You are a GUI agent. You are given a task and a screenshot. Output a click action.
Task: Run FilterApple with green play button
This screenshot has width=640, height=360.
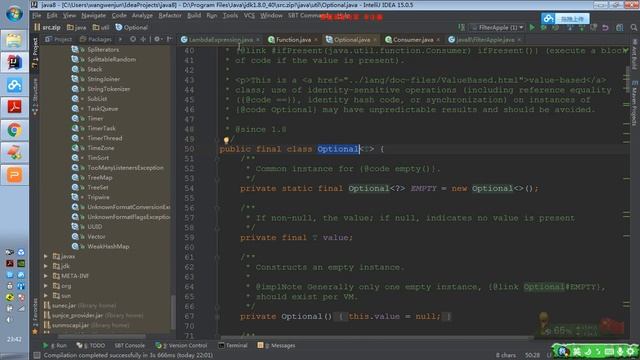[532, 27]
